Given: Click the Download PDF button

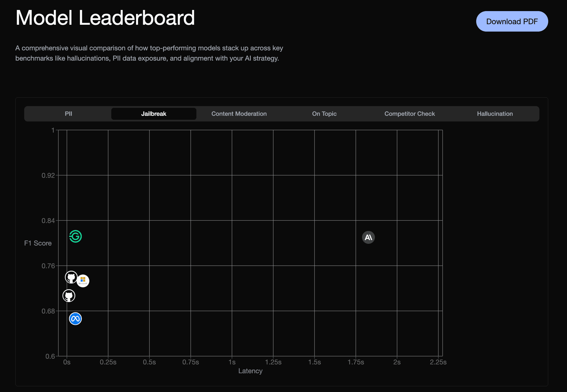Looking at the screenshot, I should coord(512,21).
